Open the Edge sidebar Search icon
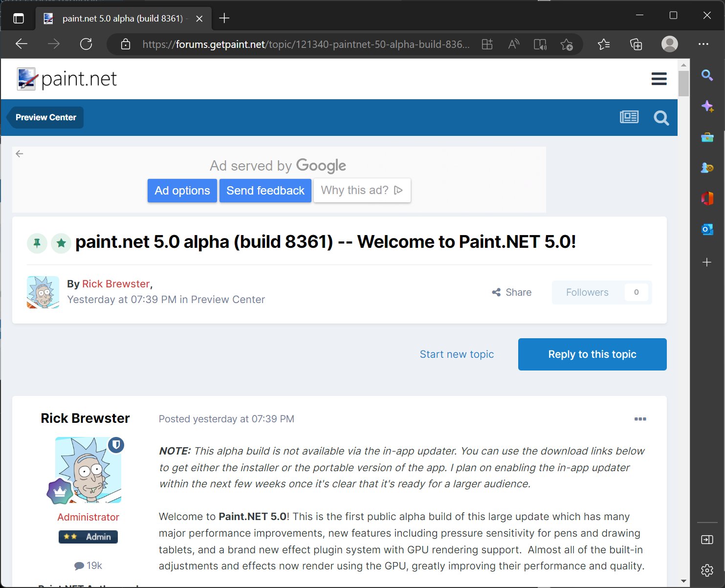Image resolution: width=725 pixels, height=588 pixels. [707, 75]
